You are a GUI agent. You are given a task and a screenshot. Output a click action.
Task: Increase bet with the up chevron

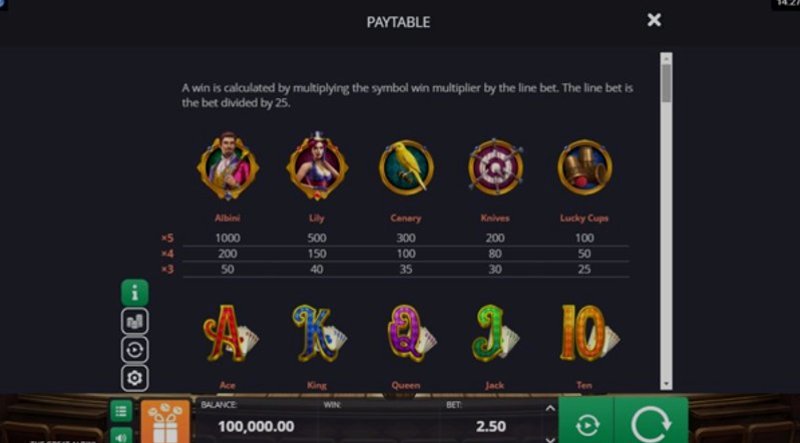(x=549, y=408)
